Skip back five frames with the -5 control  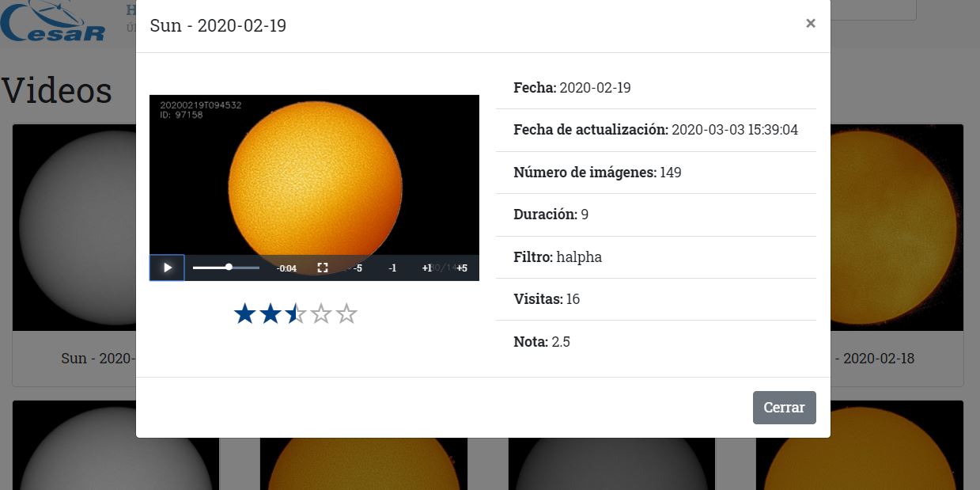point(358,268)
